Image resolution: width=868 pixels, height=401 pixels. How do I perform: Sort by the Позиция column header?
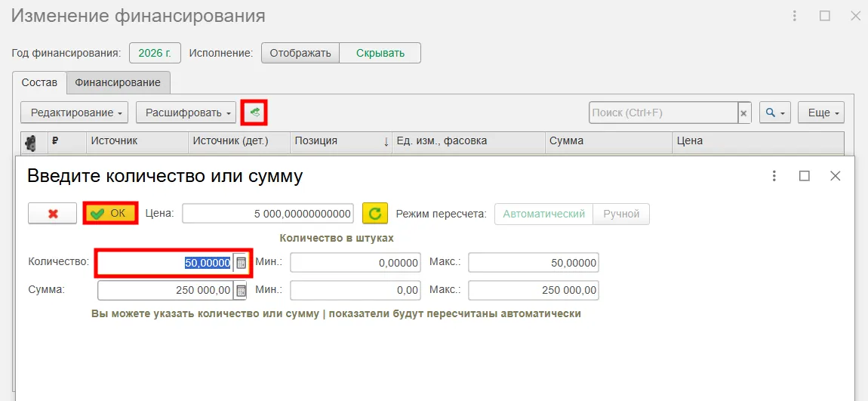click(341, 141)
